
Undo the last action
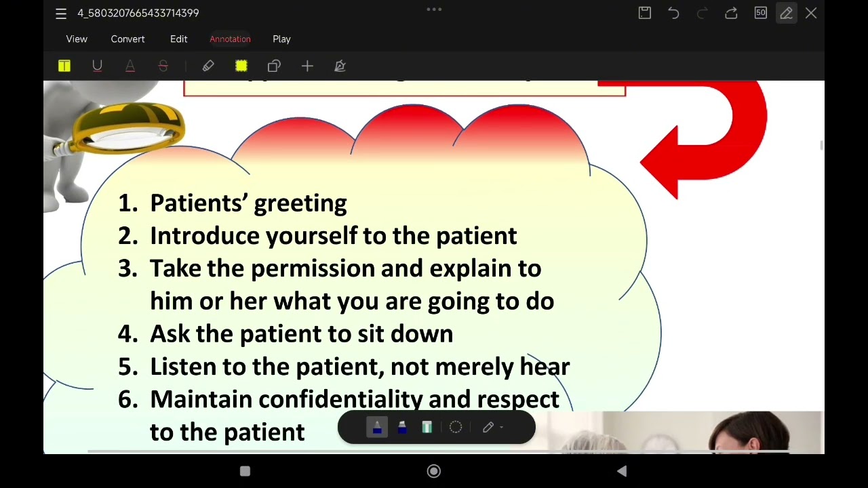click(673, 13)
